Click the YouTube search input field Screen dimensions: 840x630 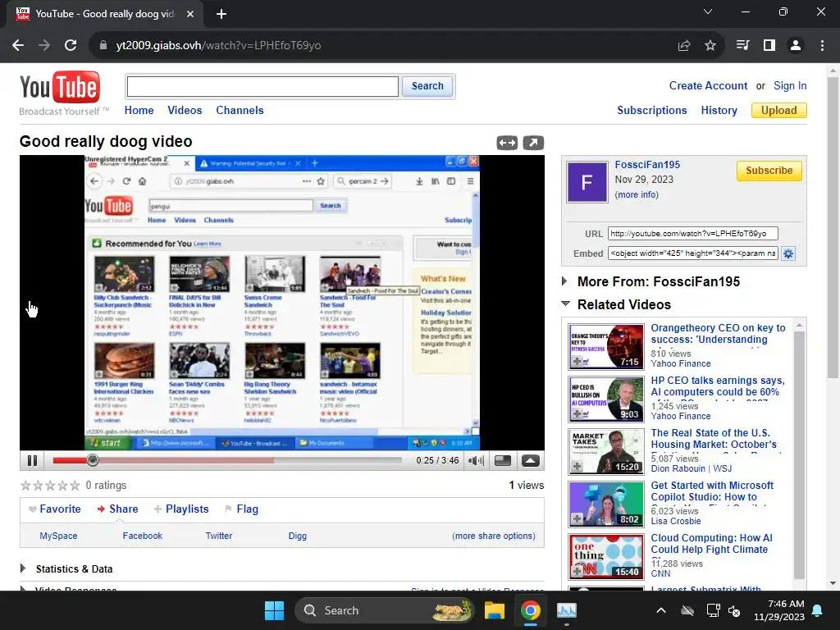coord(262,86)
